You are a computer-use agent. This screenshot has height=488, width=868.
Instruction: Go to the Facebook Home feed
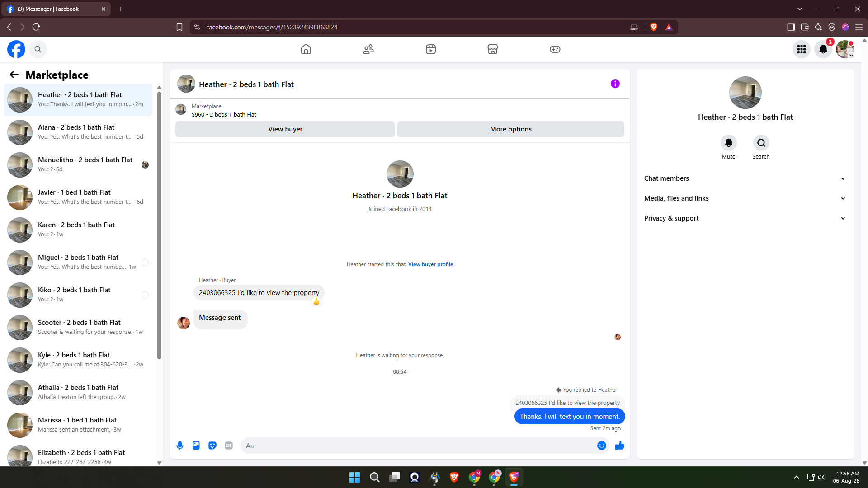pos(306,49)
